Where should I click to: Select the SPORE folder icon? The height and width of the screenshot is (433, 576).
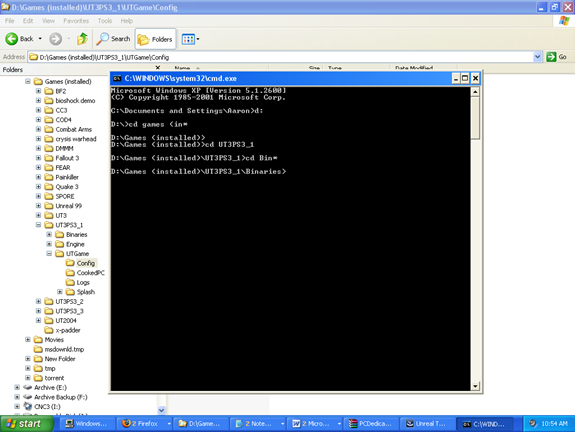pos(49,196)
